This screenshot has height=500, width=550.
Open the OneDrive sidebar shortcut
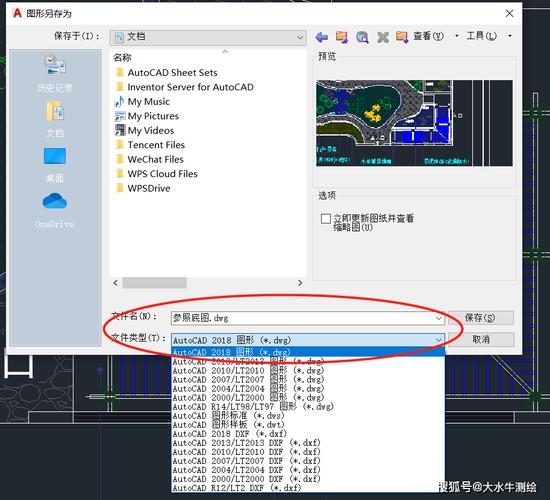[55, 210]
